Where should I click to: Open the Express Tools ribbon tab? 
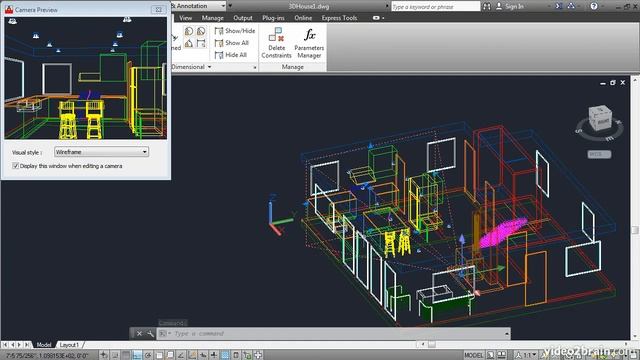click(339, 18)
